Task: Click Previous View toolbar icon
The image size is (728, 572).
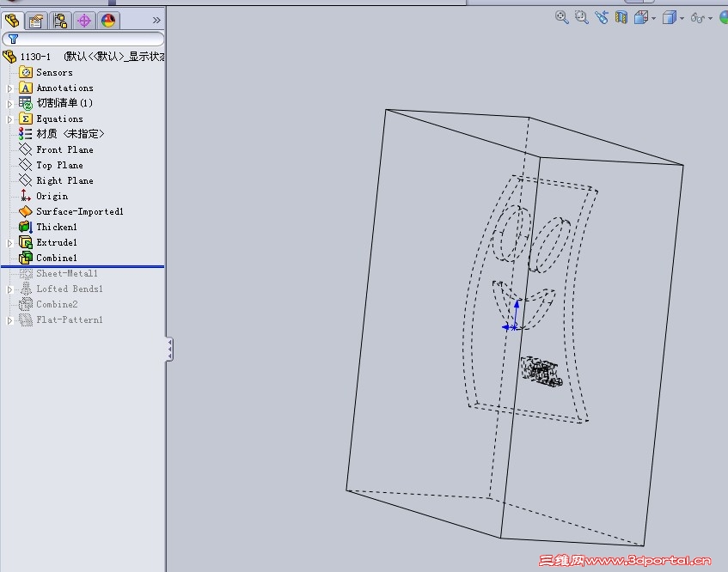Action: 602,18
